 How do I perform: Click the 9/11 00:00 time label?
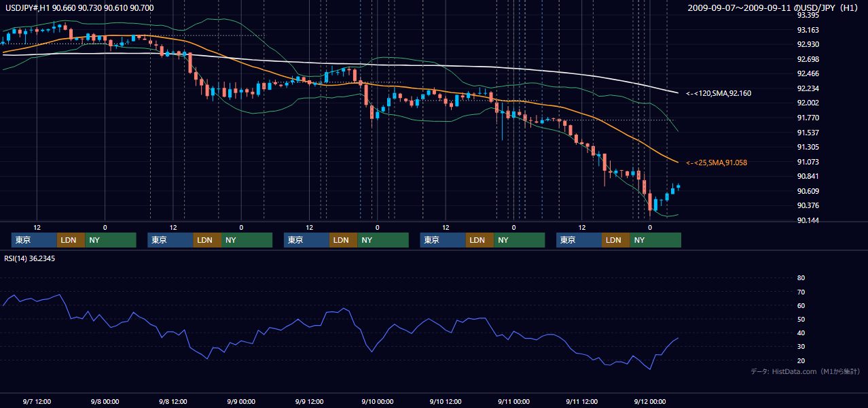click(x=513, y=401)
